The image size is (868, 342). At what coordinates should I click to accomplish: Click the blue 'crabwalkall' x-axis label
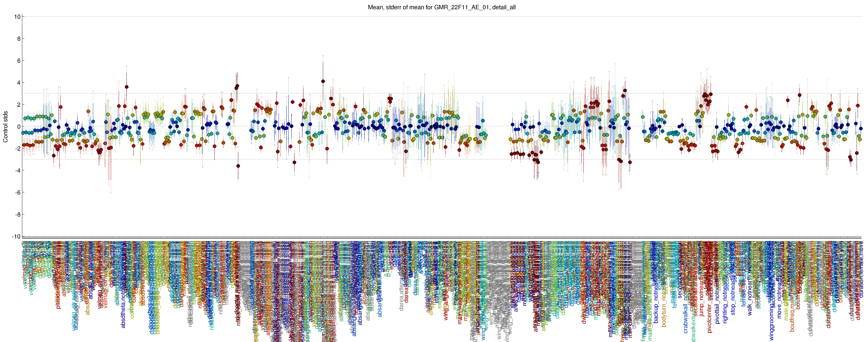(685, 318)
